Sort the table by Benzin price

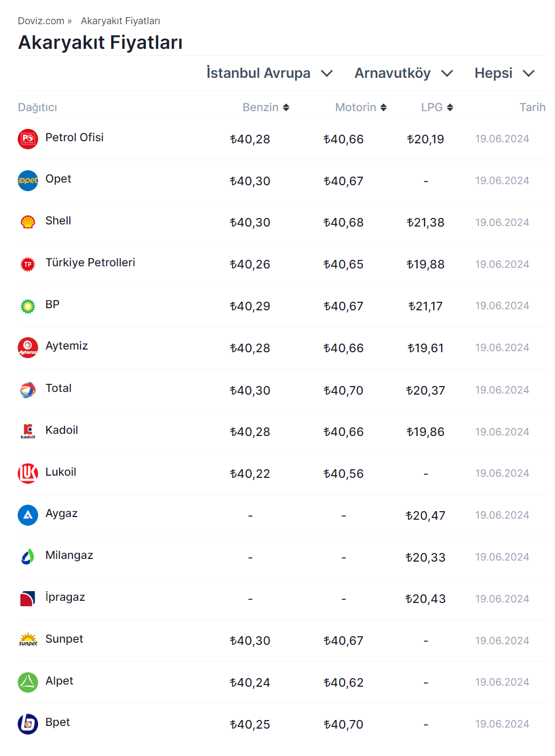tap(266, 107)
